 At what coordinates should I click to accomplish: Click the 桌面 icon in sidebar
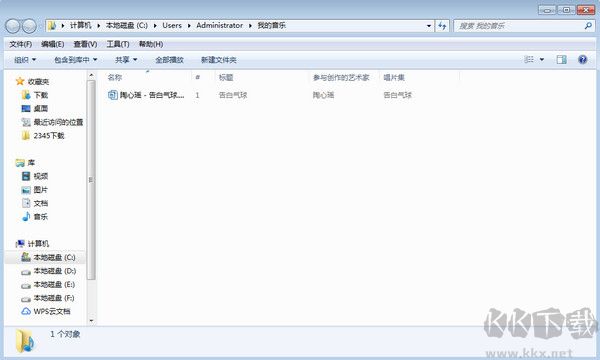[x=26, y=108]
